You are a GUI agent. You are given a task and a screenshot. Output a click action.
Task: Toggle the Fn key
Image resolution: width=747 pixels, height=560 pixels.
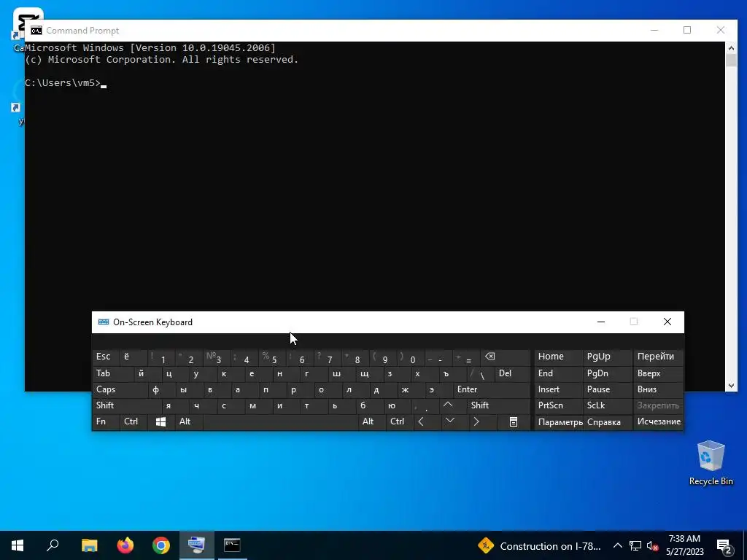pyautogui.click(x=106, y=422)
